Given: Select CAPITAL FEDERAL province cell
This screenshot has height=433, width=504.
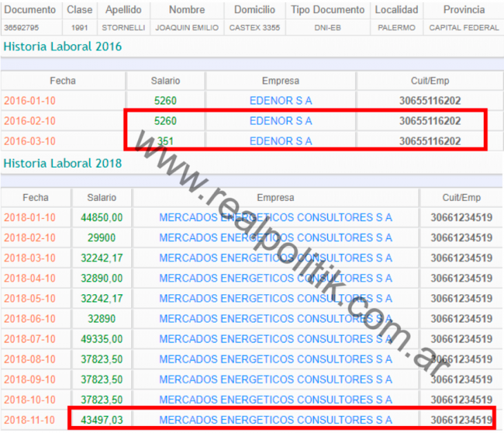Looking at the screenshot, I should [464, 28].
